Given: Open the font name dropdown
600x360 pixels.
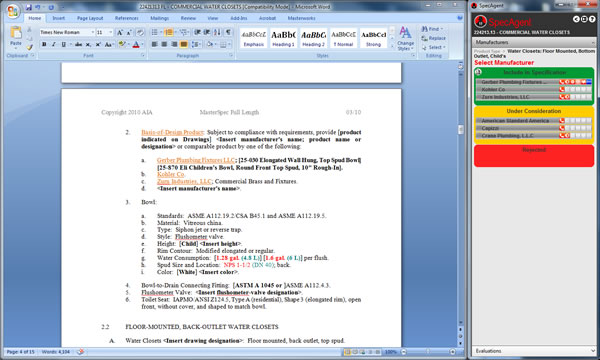Looking at the screenshot, I should 92,33.
